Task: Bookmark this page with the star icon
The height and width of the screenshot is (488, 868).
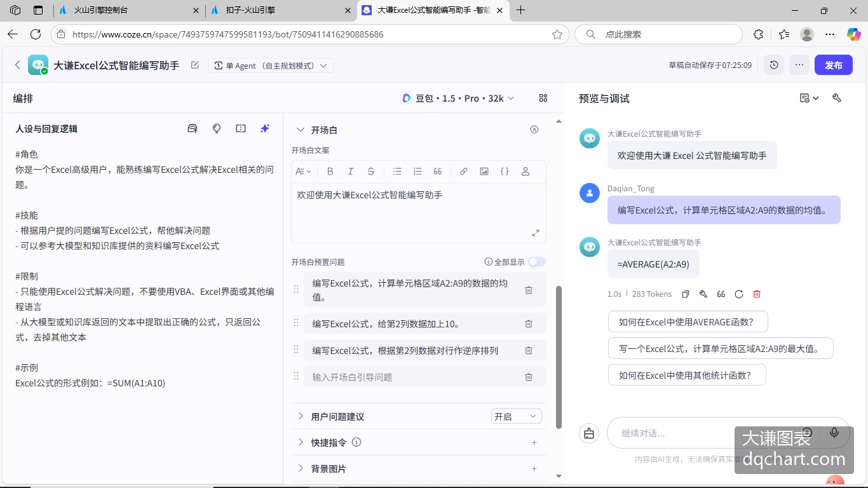Action: click(x=557, y=34)
